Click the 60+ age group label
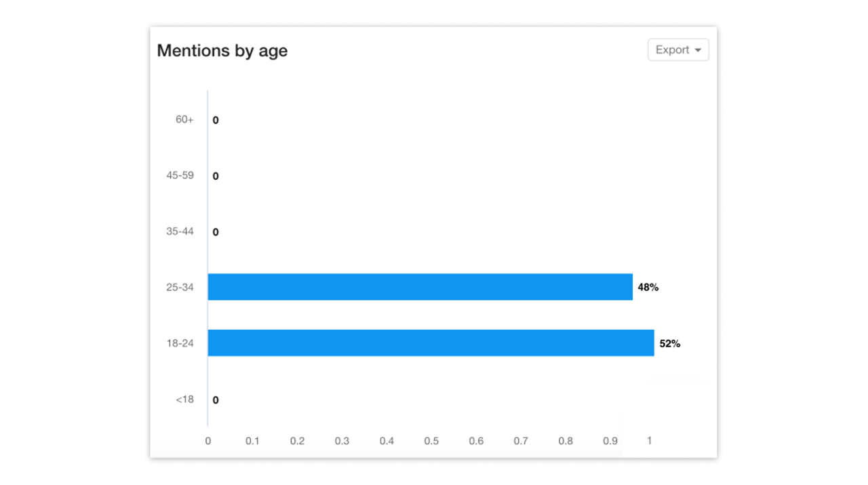 [x=184, y=119]
